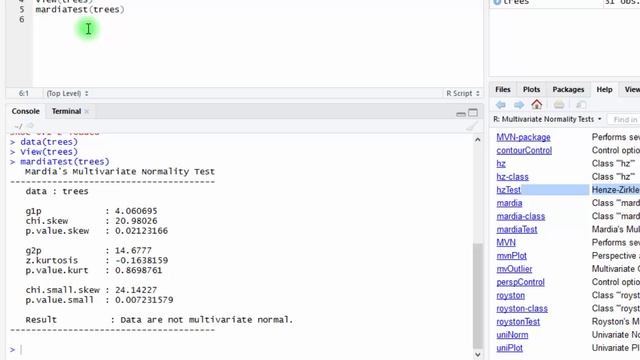Open the hzTest help link
Viewport: 640px width, 360px height.
[509, 190]
